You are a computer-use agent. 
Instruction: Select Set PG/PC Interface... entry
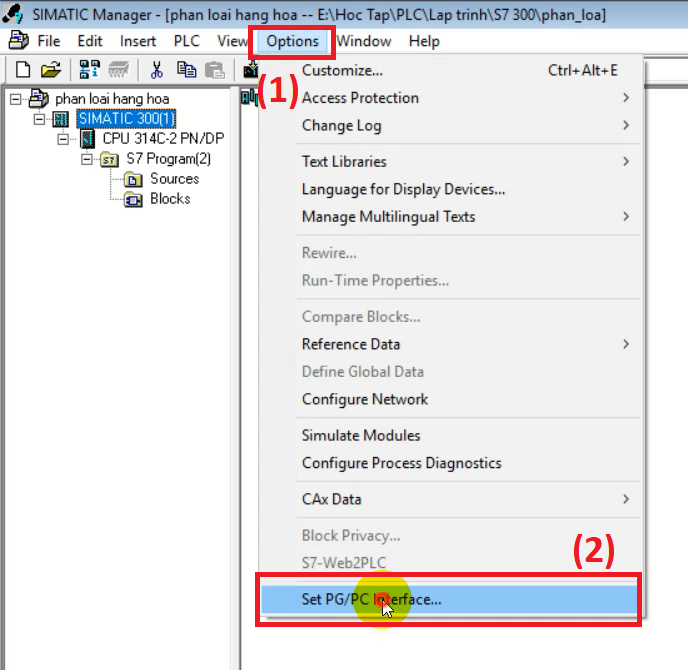pos(449,599)
